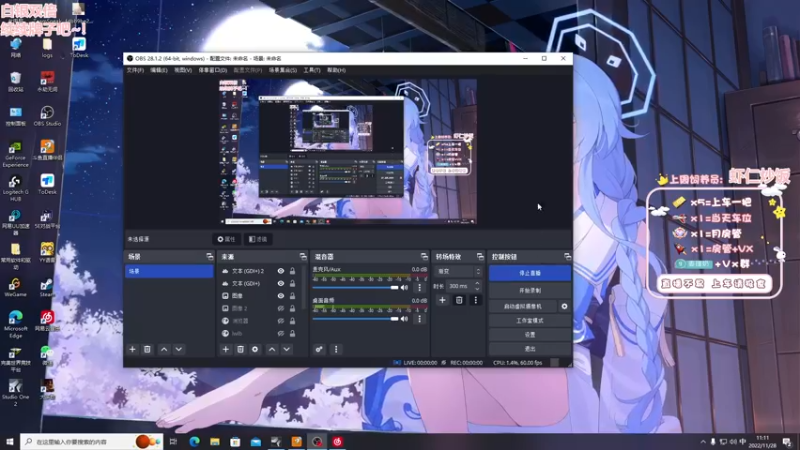Open Steam desktop shortcut

click(x=47, y=287)
